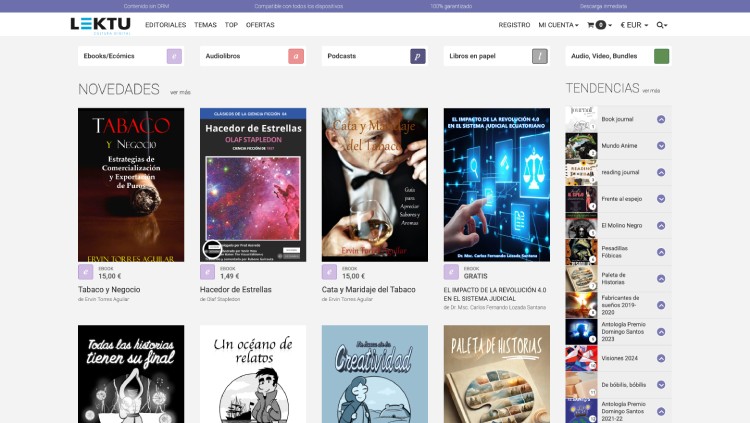Click ebook icon under El Impacto de la Revolución 4.0
750x423 pixels.
tap(451, 272)
